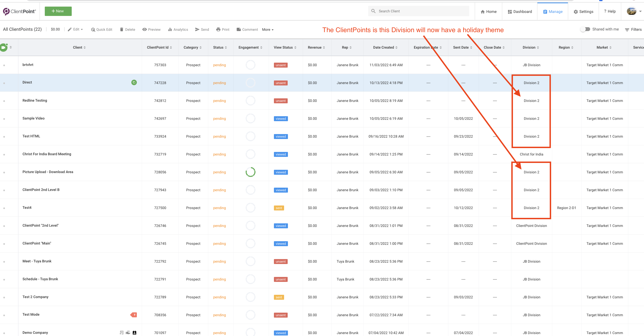This screenshot has width=644, height=336.
Task: Open the Test 2 Company client
Action: click(x=35, y=297)
